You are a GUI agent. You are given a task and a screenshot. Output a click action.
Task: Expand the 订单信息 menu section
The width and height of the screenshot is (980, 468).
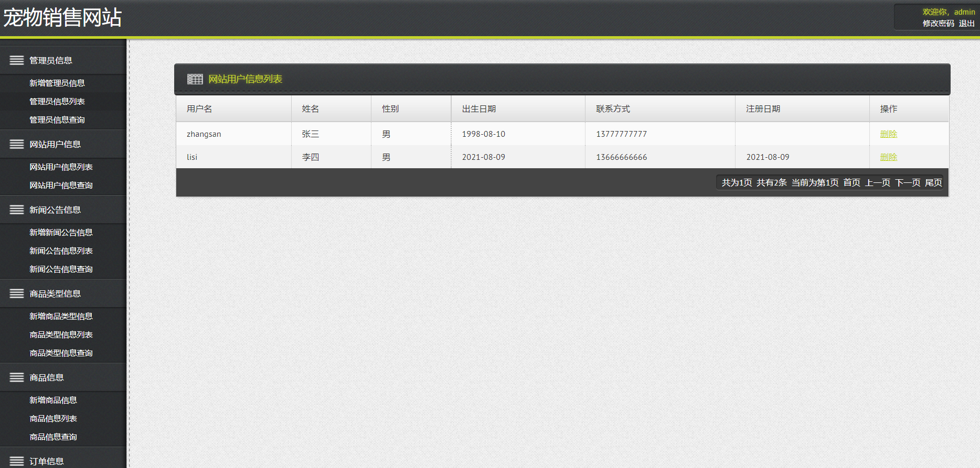tap(47, 461)
